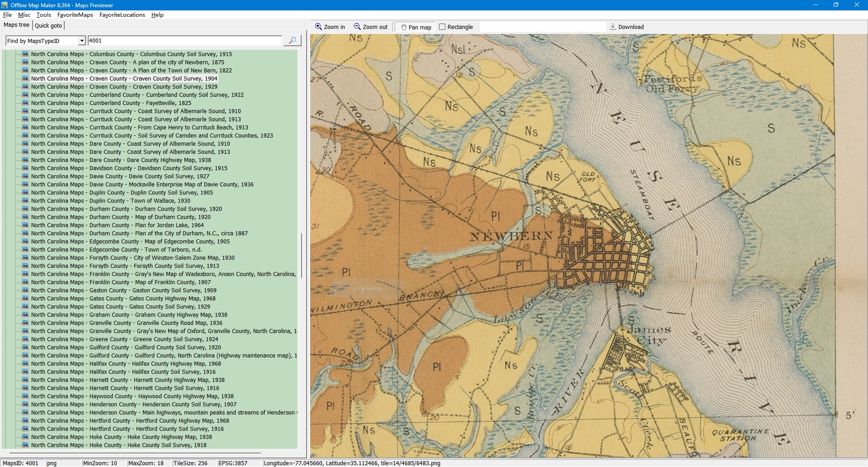Viewport: 868px width, 467px height.
Task: Click the Download arrow icon
Action: [x=613, y=27]
